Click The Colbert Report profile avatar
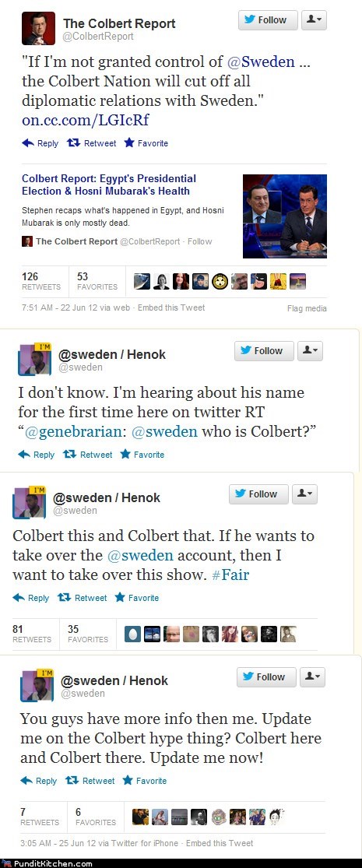 click(38, 28)
